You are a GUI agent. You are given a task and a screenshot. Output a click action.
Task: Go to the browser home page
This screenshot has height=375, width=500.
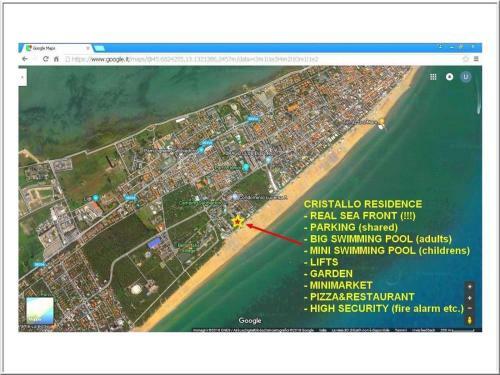[56, 59]
